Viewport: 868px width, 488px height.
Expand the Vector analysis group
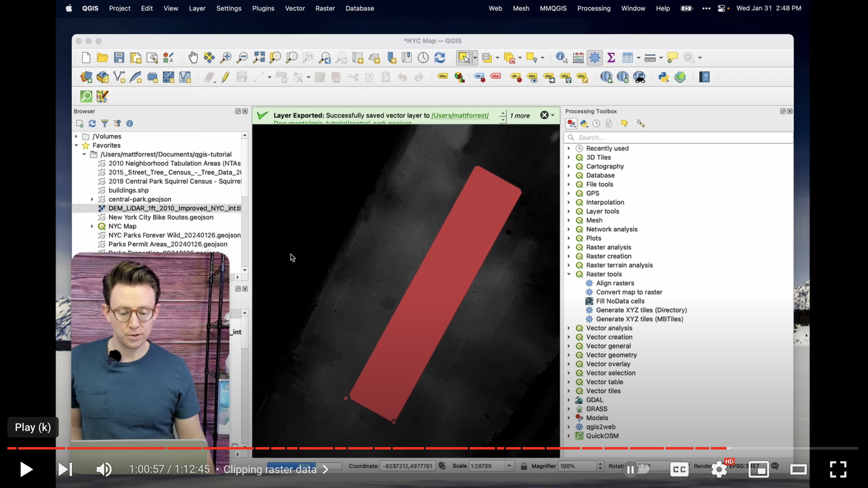569,328
